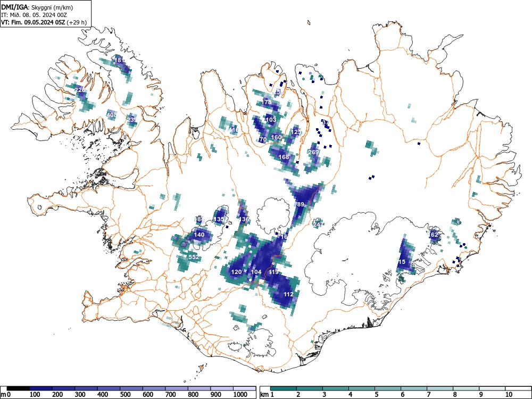Select the 226 visibility label

[80, 90]
